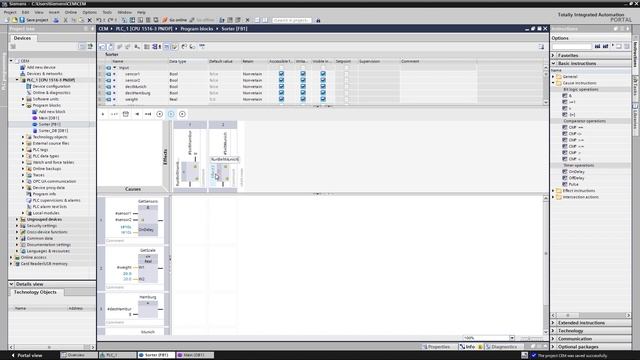Click the Sorter_DB [DB1] block icon

35,131
